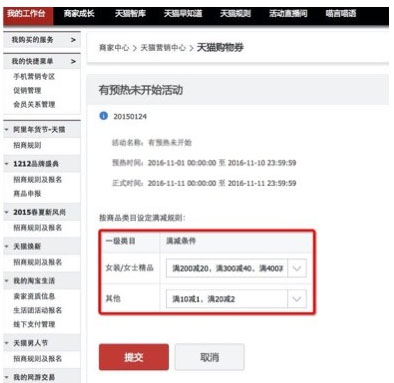
Task: Go to the 天猫早知道 tab
Action: click(x=183, y=14)
